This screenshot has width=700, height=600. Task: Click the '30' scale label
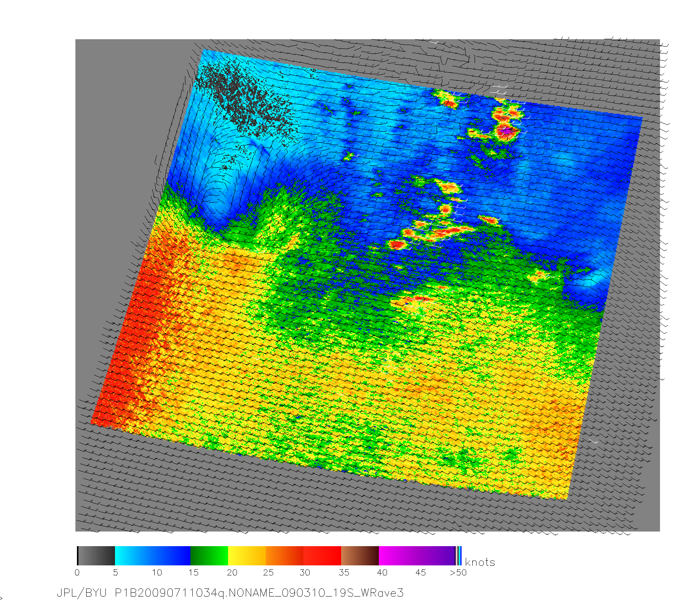coord(305,572)
